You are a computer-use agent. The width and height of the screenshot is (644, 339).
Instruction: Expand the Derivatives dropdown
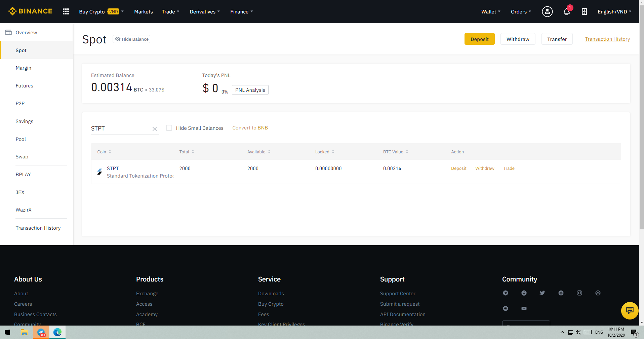[205, 11]
